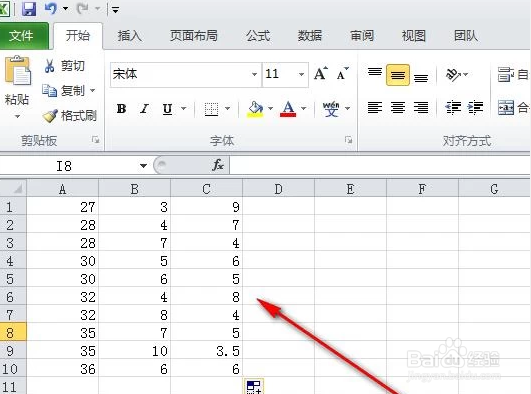This screenshot has width=531, height=394.
Task: Click cell containing 3.5
Action: coord(207,351)
